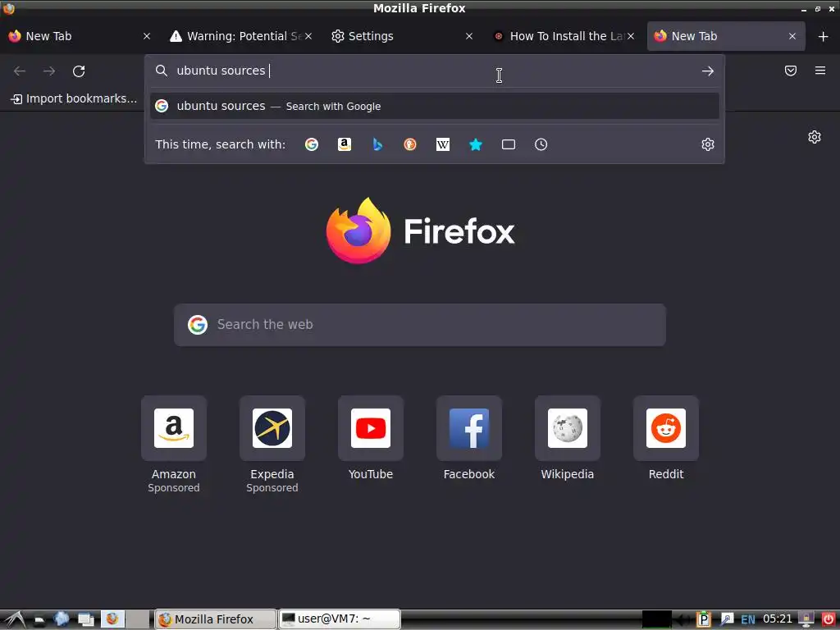Select the first New Tab tab

point(79,36)
